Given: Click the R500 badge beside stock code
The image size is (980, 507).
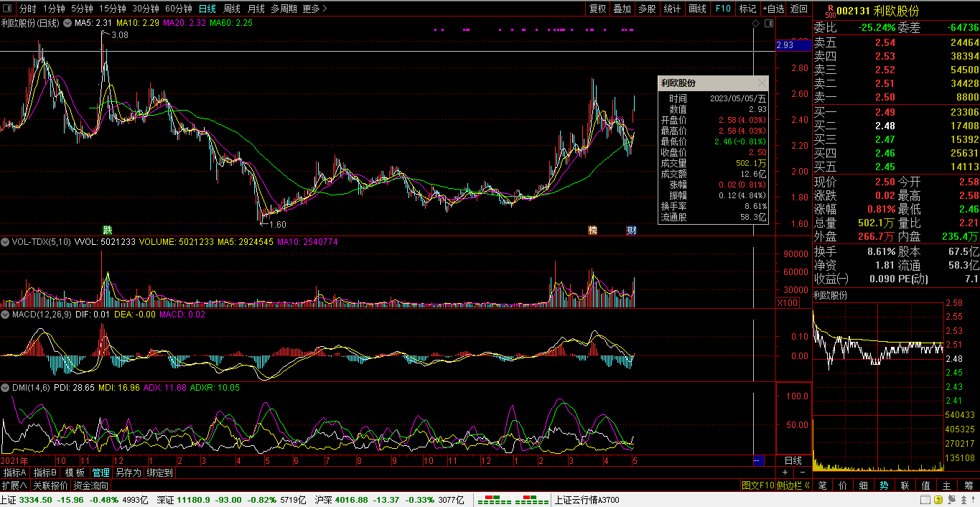Looking at the screenshot, I should point(831,11).
